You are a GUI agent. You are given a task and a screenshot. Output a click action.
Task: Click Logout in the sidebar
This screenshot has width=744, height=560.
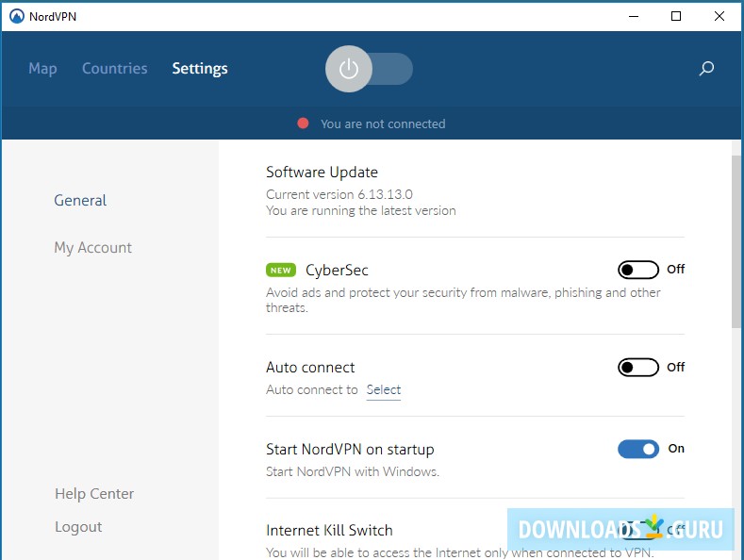[78, 527]
